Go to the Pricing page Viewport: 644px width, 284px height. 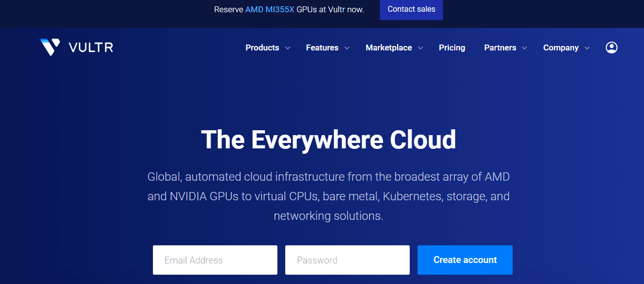[452, 47]
